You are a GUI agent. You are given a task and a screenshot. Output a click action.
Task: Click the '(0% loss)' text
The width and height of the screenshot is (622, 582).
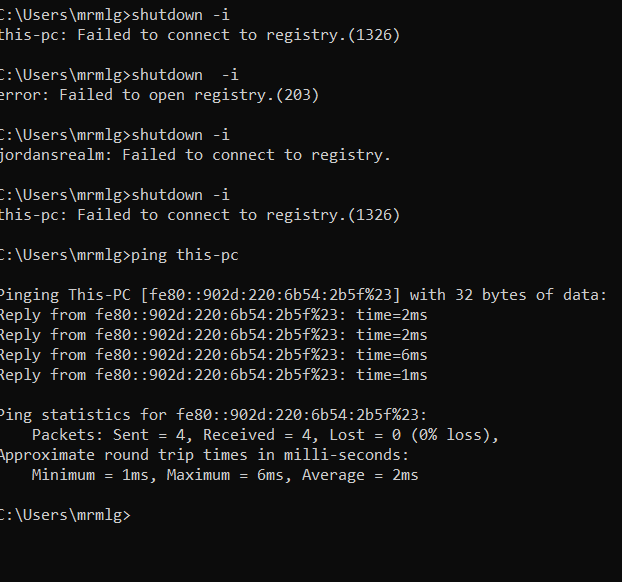pyautogui.click(x=450, y=435)
